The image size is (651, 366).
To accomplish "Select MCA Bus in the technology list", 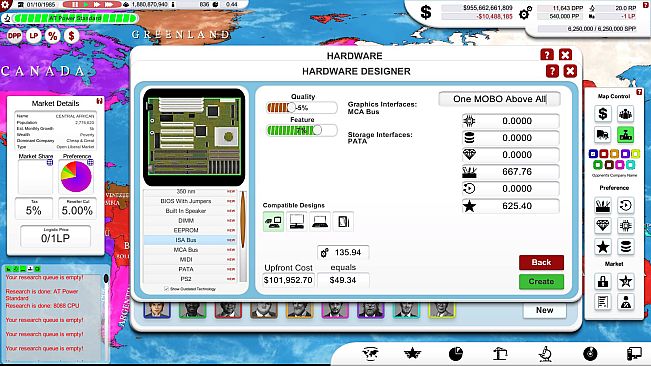I will [190, 250].
